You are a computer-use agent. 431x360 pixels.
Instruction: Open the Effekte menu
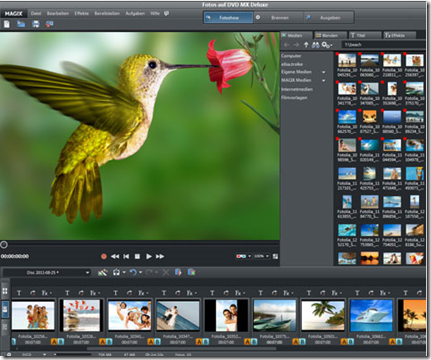pos(82,13)
